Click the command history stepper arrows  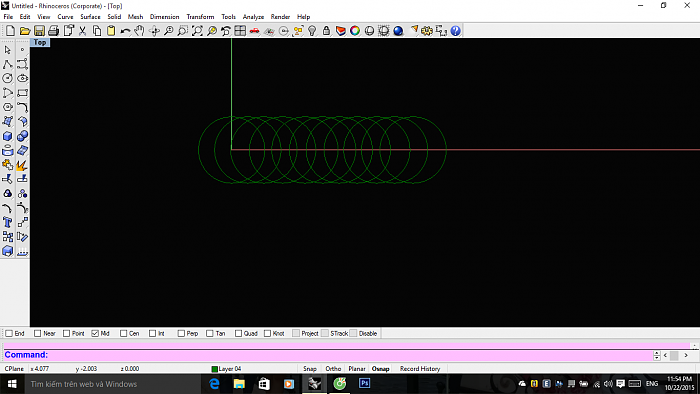click(657, 355)
